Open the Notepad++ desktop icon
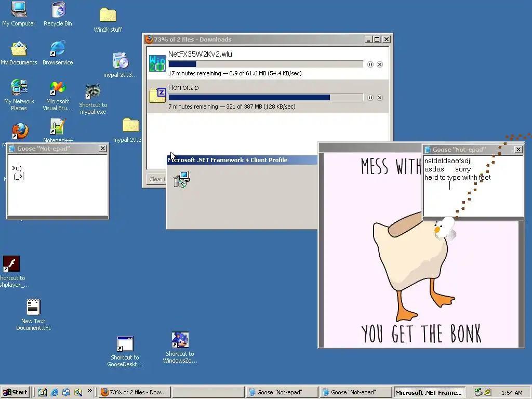This screenshot has width=532, height=399. (57, 127)
